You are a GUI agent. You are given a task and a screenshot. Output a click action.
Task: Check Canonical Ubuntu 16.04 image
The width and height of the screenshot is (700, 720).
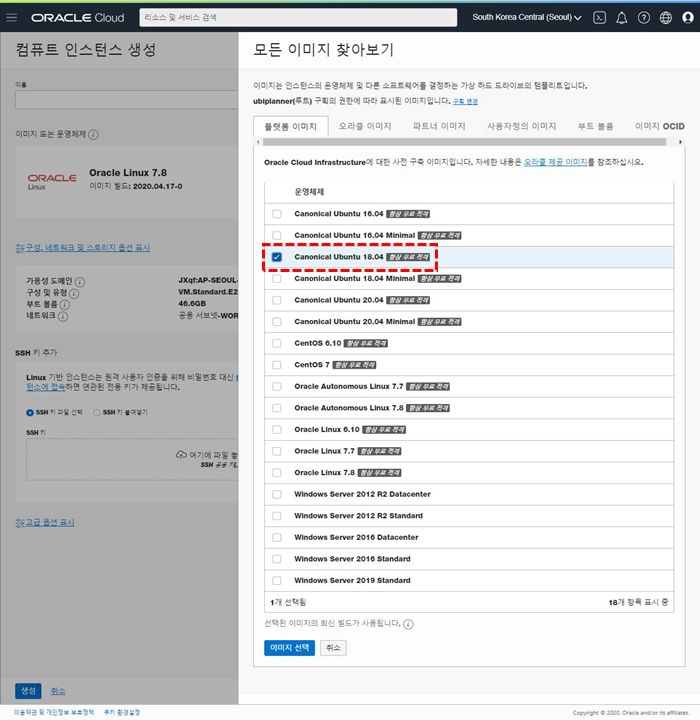(277, 214)
